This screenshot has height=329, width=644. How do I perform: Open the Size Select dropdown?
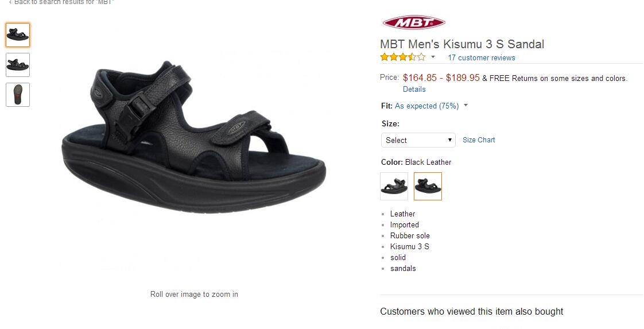pyautogui.click(x=418, y=140)
